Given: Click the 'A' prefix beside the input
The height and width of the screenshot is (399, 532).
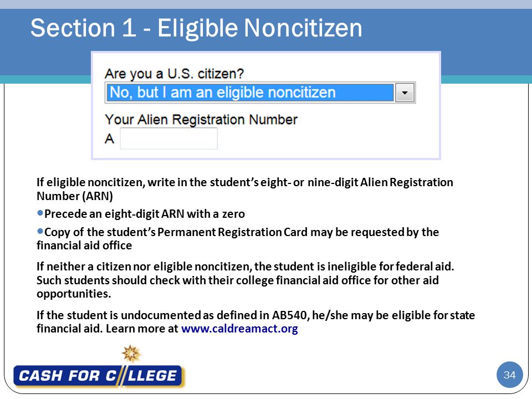Looking at the screenshot, I should coord(109,139).
